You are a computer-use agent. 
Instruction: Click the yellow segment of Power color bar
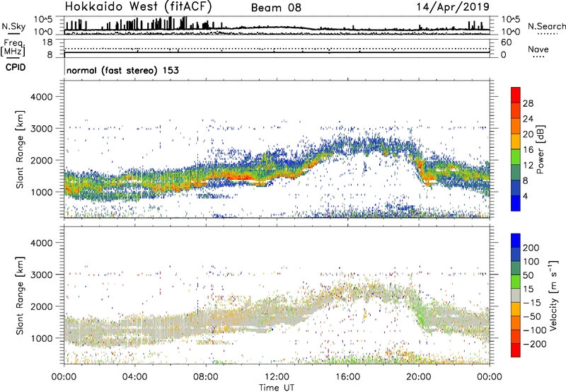coord(516,142)
